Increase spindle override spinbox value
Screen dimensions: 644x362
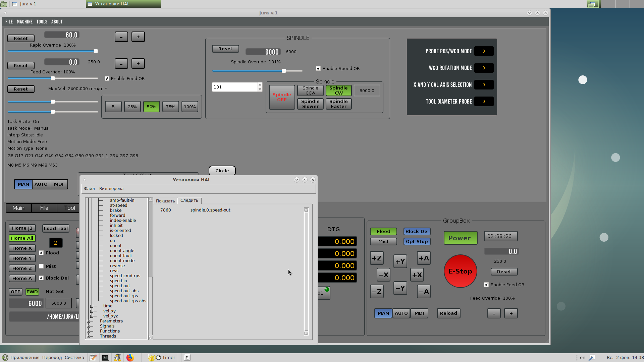coord(260,85)
